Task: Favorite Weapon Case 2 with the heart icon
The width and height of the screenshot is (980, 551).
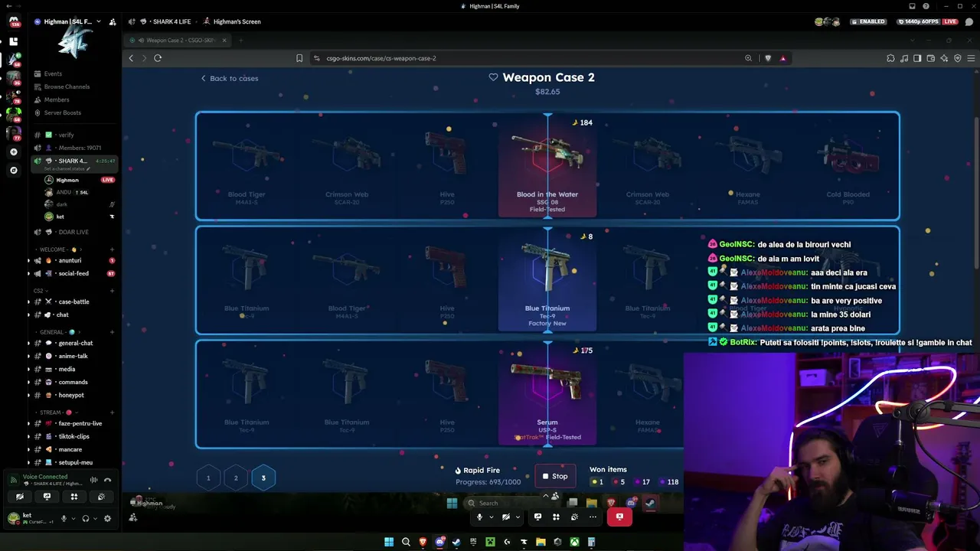Action: (493, 77)
